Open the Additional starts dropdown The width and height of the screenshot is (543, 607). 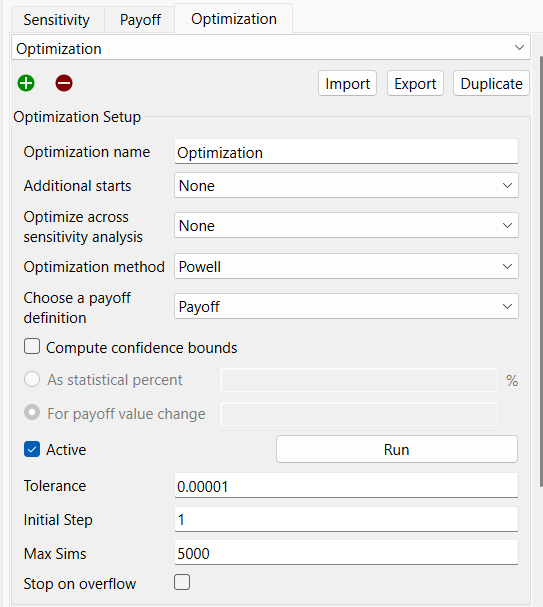click(x=346, y=186)
